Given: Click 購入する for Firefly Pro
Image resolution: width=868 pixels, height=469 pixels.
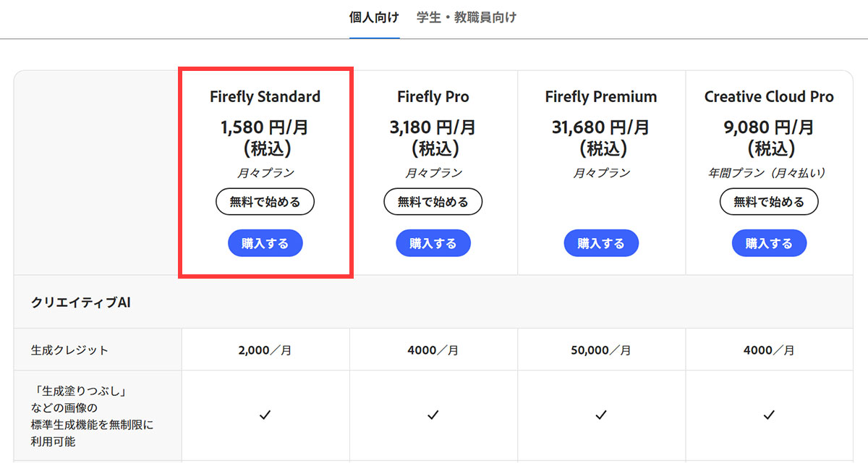Looking at the screenshot, I should click(x=433, y=242).
